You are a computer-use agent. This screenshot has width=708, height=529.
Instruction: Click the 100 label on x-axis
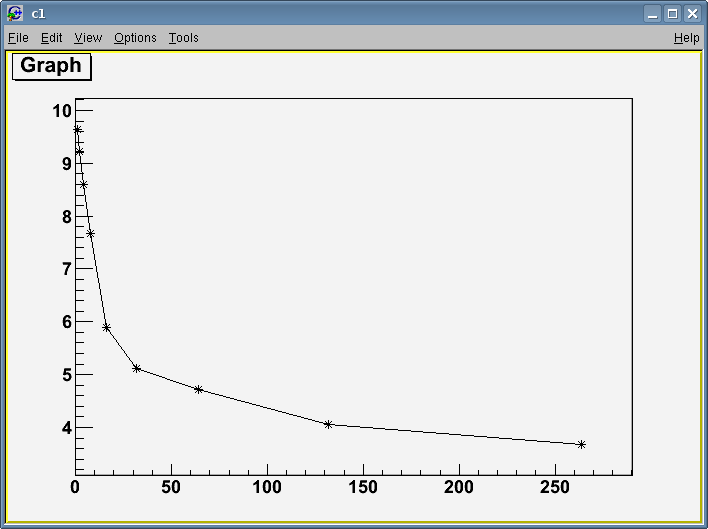[267, 487]
